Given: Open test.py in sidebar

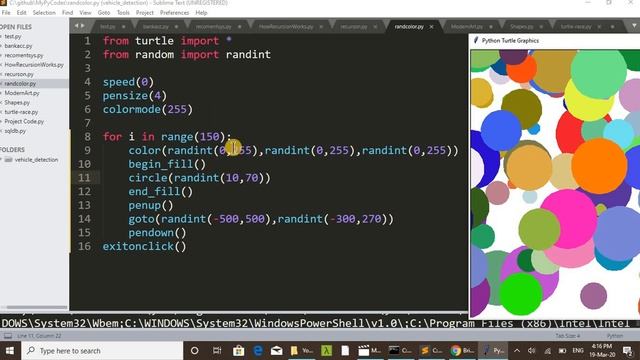Looking at the screenshot, I should coord(13,36).
